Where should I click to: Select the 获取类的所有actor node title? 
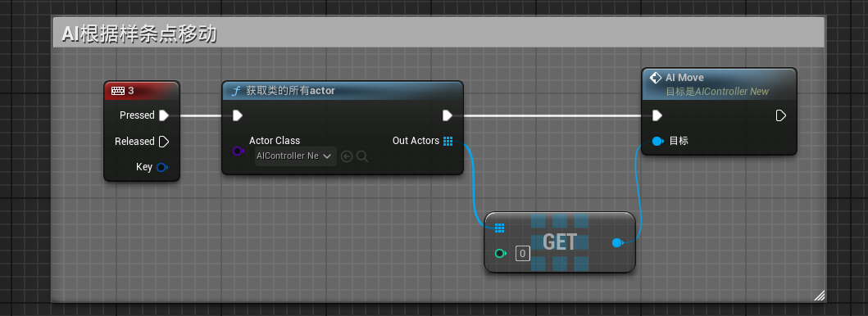click(x=291, y=91)
